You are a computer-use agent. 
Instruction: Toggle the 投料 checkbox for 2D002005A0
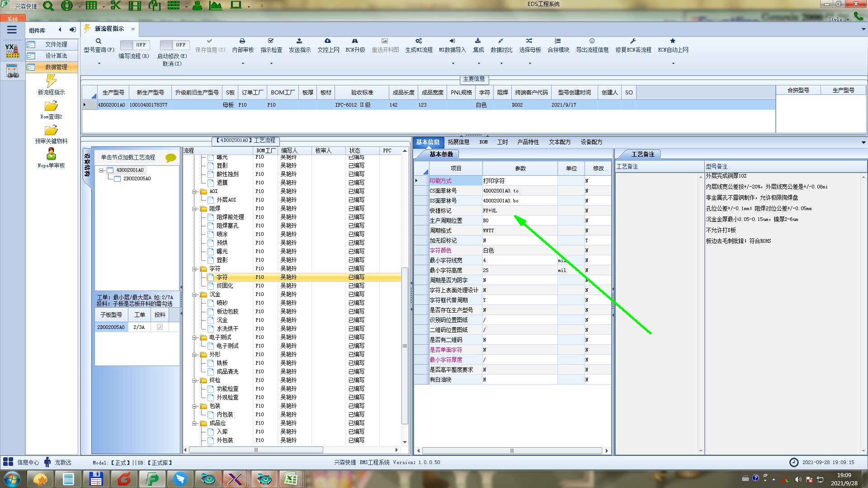pyautogui.click(x=160, y=327)
